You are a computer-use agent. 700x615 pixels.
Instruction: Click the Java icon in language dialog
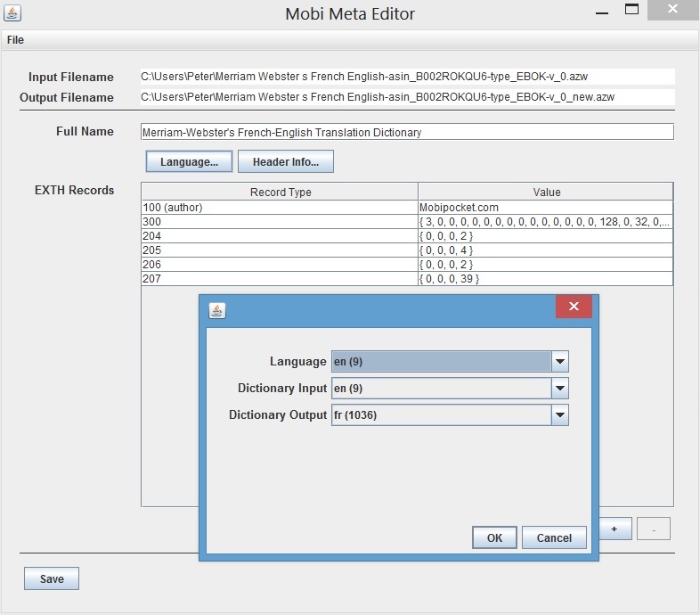[x=217, y=310]
